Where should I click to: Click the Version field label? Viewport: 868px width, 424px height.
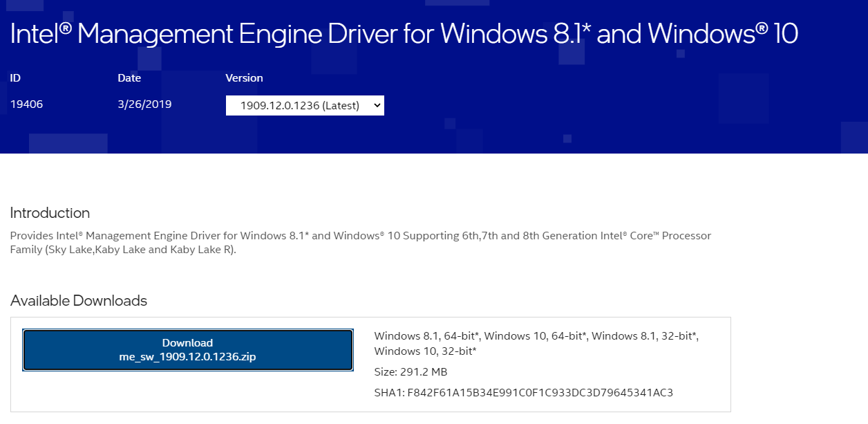[244, 78]
